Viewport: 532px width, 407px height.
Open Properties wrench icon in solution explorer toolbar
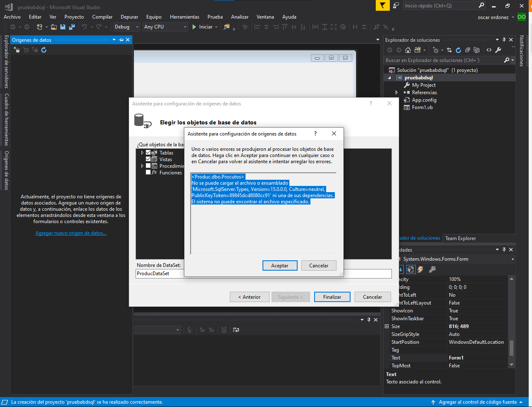(x=498, y=50)
